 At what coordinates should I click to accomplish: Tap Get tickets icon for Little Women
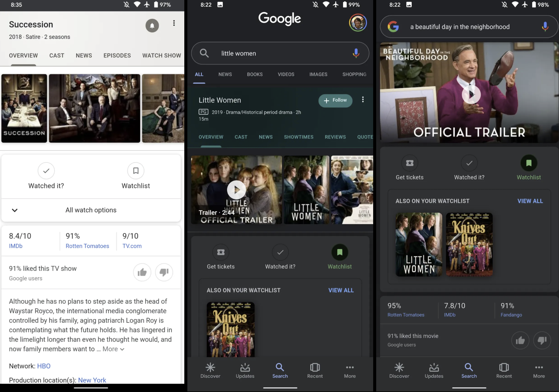(221, 252)
